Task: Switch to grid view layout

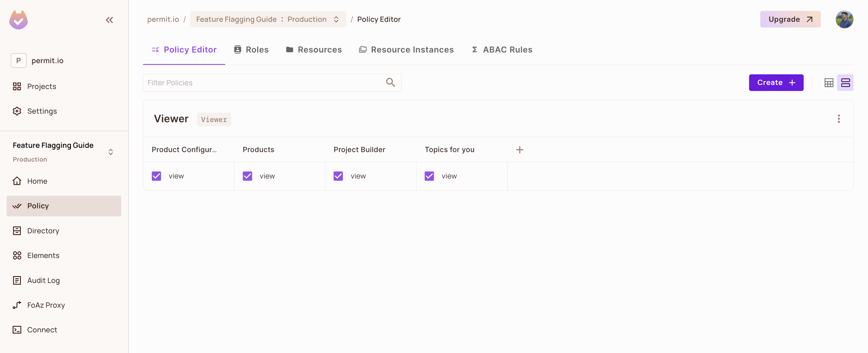Action: [829, 82]
